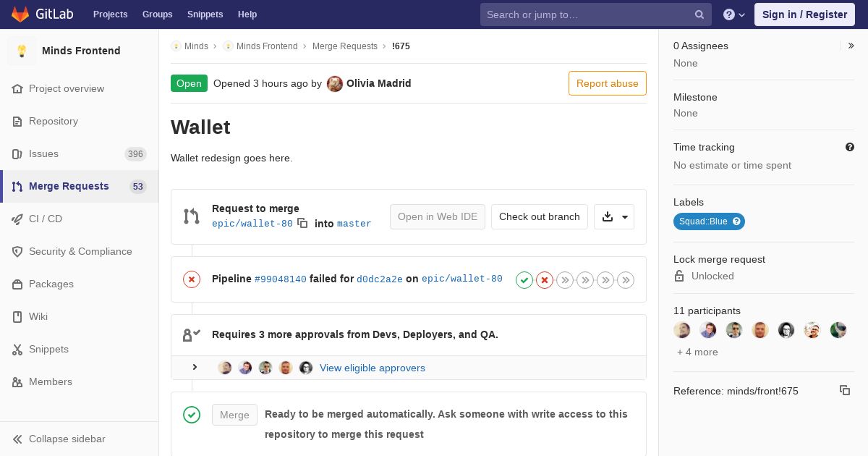The image size is (868, 456).
Task: Collapse sidebar using double-chevron control
Action: 79,439
